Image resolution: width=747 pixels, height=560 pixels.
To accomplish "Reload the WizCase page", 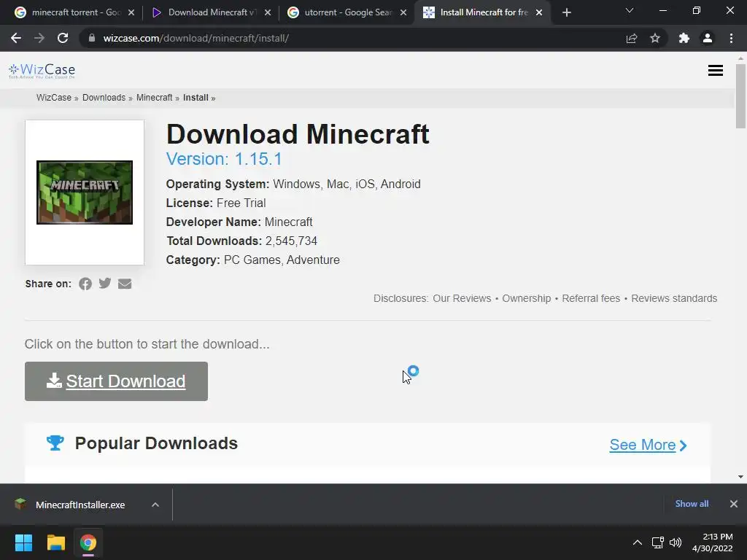I will coord(63,38).
